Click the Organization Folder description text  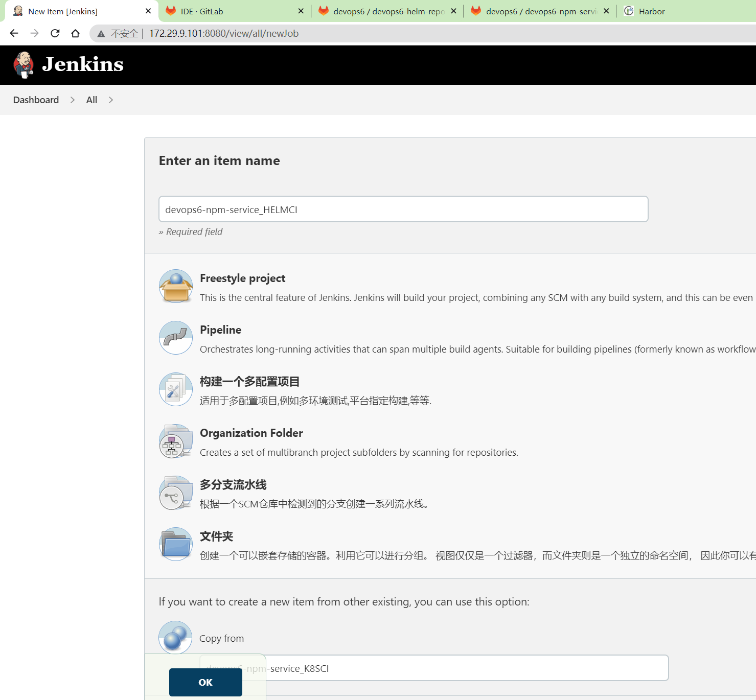click(x=359, y=452)
